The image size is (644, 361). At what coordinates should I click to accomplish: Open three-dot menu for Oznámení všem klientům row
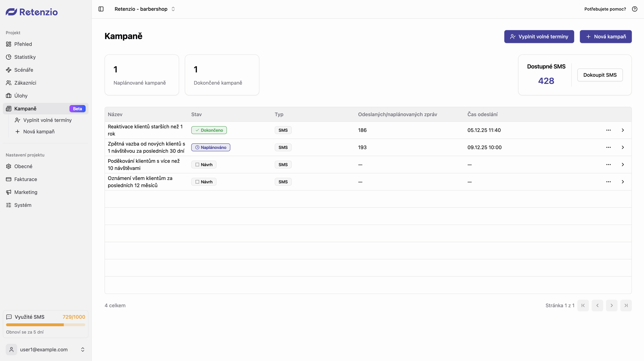608,182
